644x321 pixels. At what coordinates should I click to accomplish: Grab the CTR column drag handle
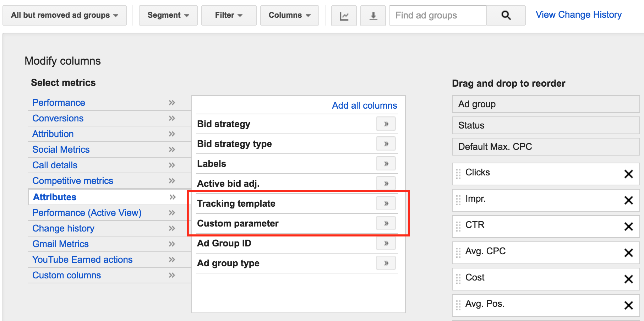coord(458,226)
